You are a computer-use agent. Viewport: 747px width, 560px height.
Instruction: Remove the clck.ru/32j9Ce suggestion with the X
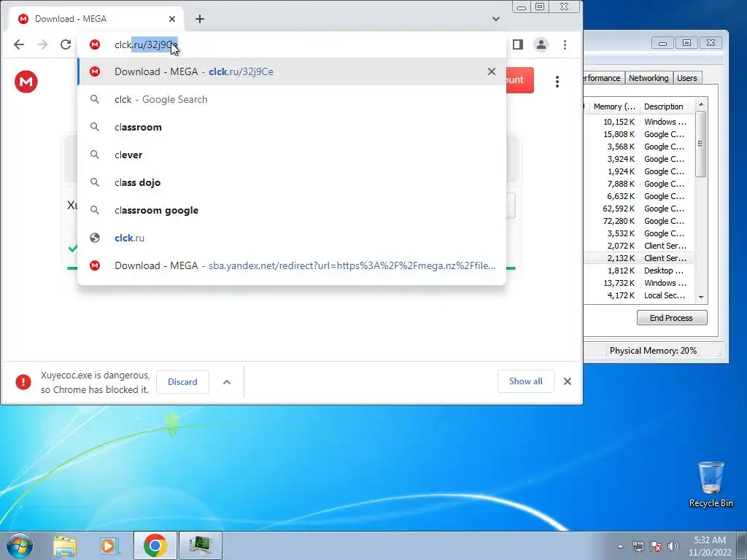(491, 71)
